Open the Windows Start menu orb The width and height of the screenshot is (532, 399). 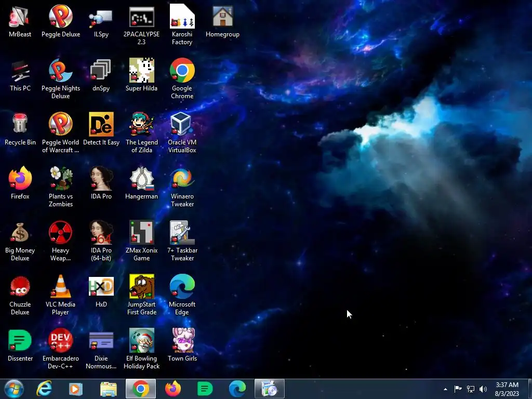click(x=14, y=389)
